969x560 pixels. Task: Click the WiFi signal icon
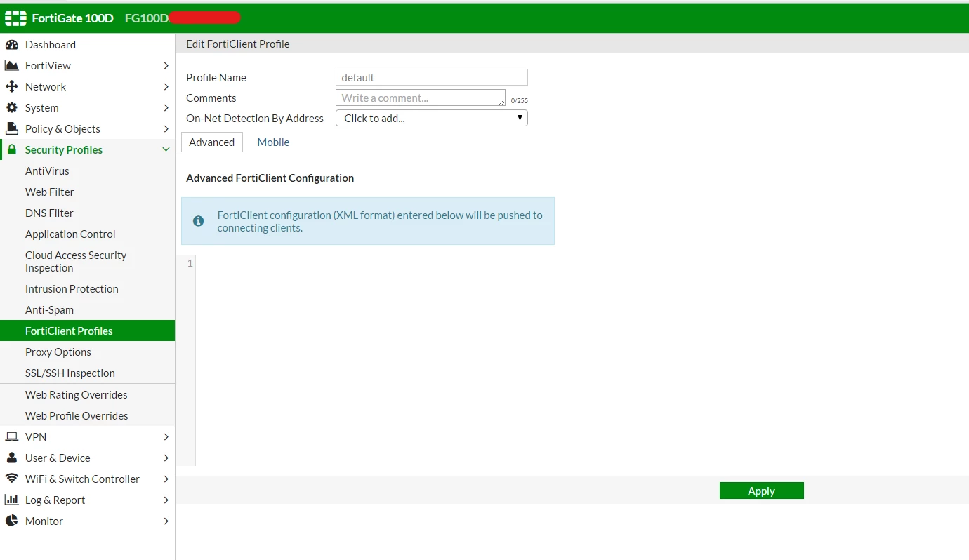click(11, 479)
